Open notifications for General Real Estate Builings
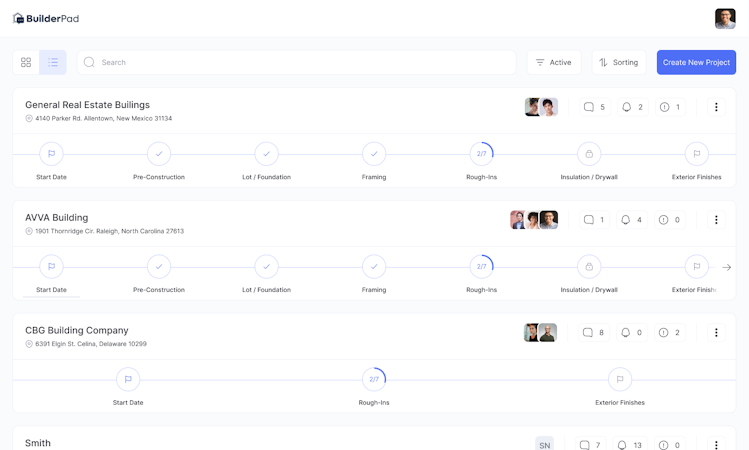Viewport: 749px width, 450px height. [x=632, y=107]
